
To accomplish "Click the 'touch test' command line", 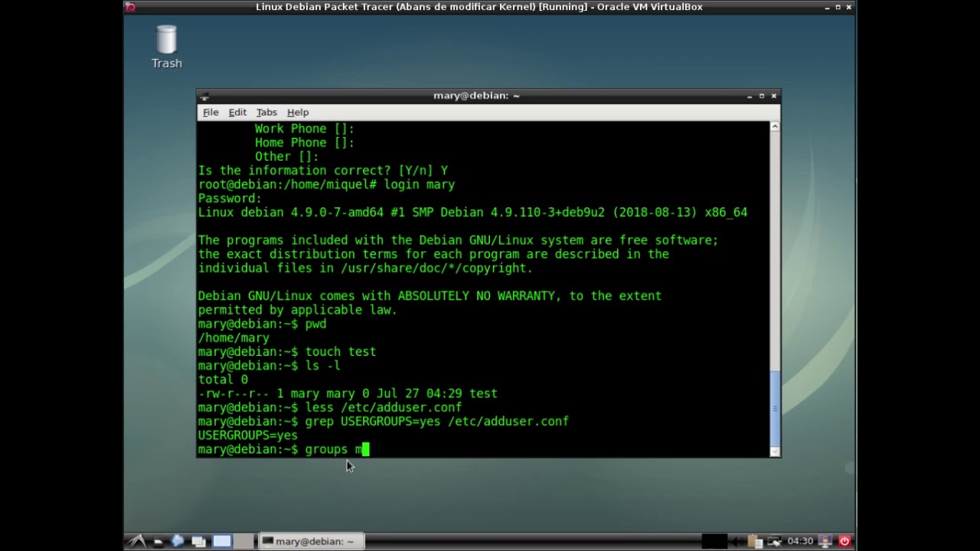I will click(287, 352).
